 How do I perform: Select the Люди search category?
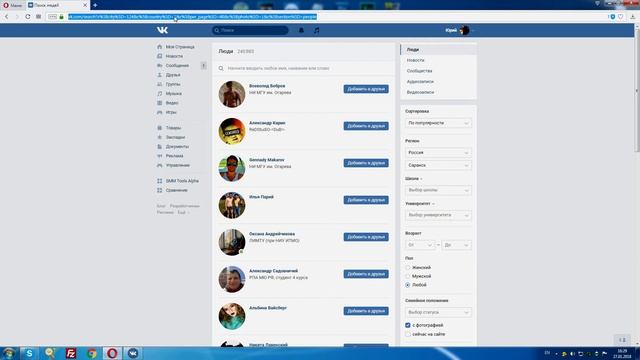438,49
